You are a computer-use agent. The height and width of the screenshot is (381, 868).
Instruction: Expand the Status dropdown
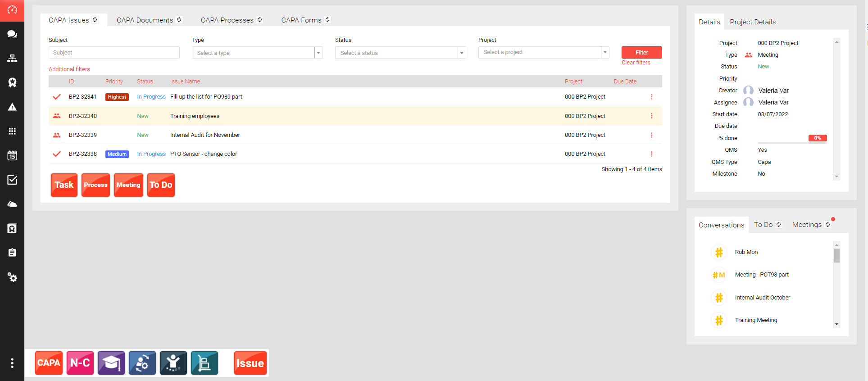(462, 53)
